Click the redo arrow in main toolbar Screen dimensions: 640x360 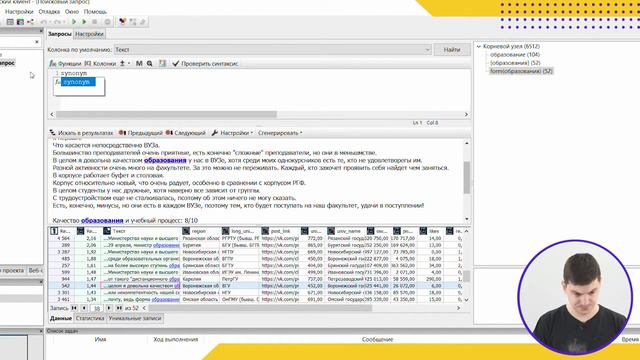click(x=57, y=22)
